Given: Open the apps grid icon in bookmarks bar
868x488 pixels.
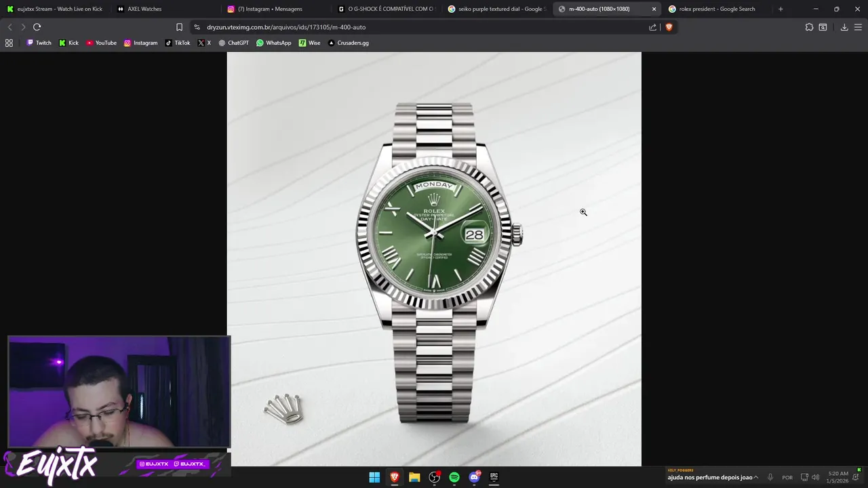Looking at the screenshot, I should point(9,43).
